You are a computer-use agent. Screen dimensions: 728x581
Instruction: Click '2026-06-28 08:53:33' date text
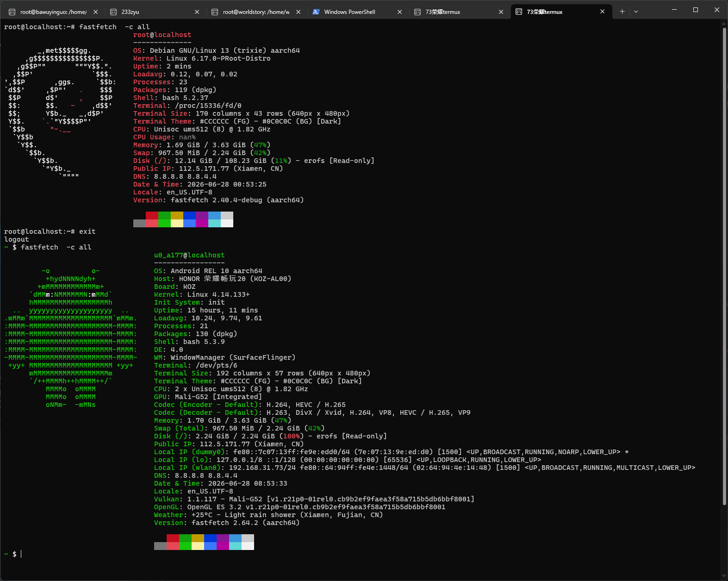coord(248,483)
